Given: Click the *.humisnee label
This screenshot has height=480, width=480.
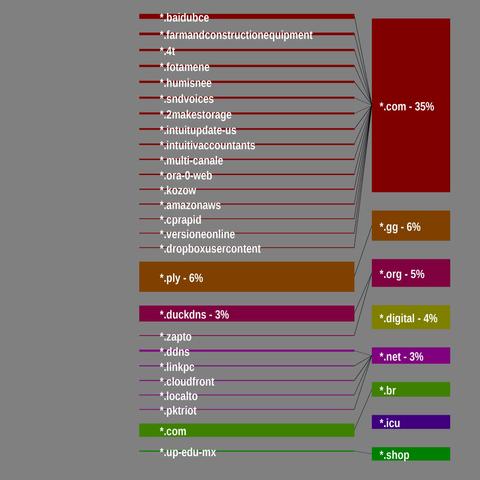Looking at the screenshot, I should click(186, 83).
